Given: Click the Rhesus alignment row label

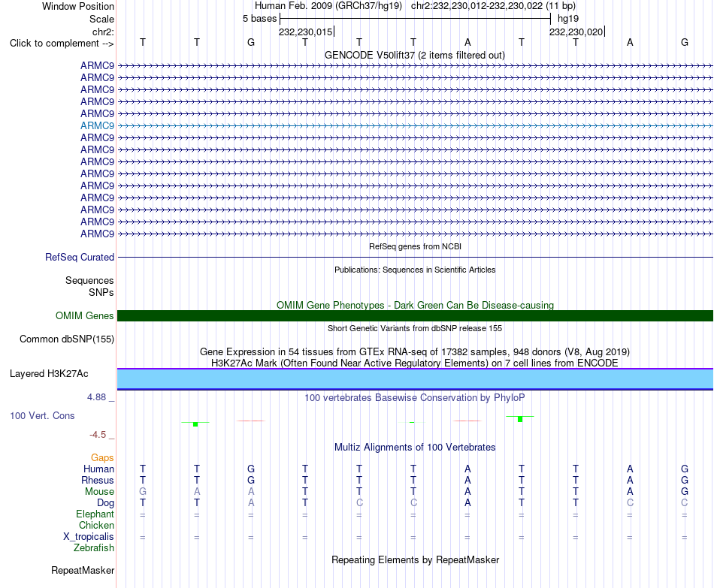Looking at the screenshot, I should pyautogui.click(x=98, y=480).
